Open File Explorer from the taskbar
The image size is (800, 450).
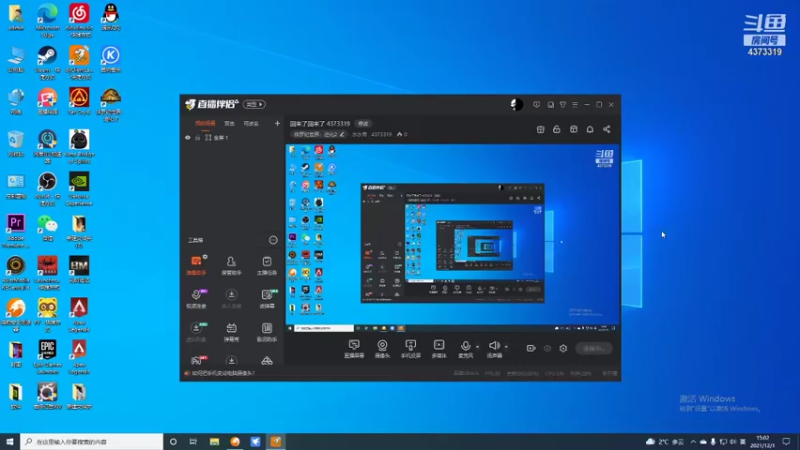214,442
